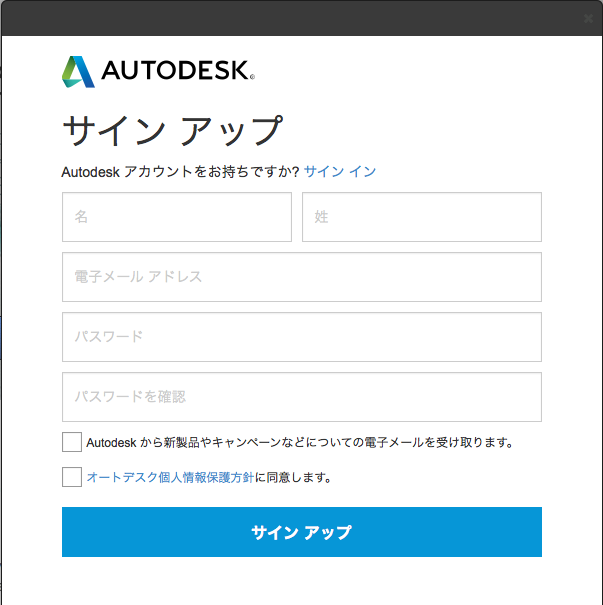This screenshot has height=605, width=603.
Task: Tick the privacy policy agreement checkbox
Action: pos(72,477)
